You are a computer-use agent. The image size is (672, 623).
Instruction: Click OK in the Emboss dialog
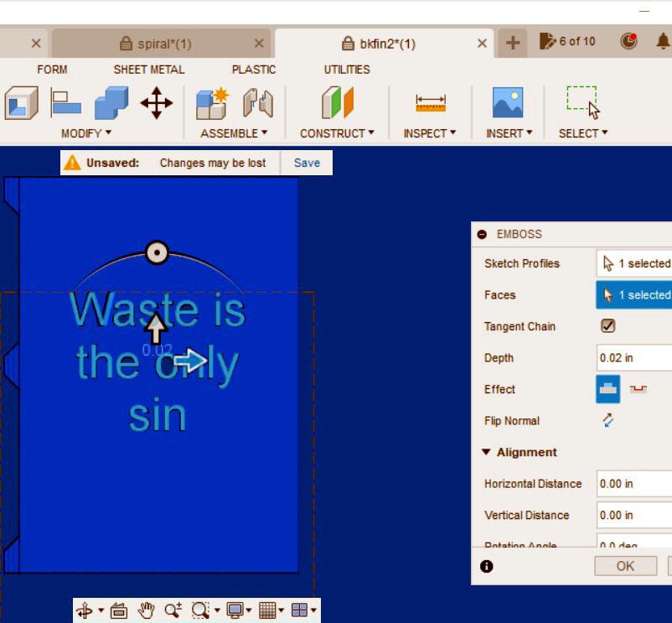(x=625, y=566)
